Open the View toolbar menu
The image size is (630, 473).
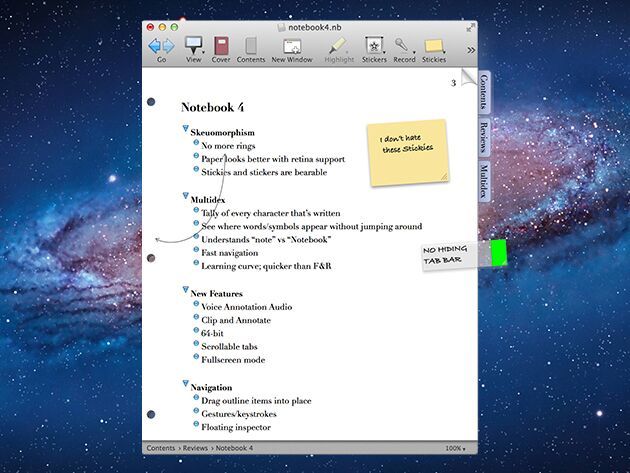[194, 46]
